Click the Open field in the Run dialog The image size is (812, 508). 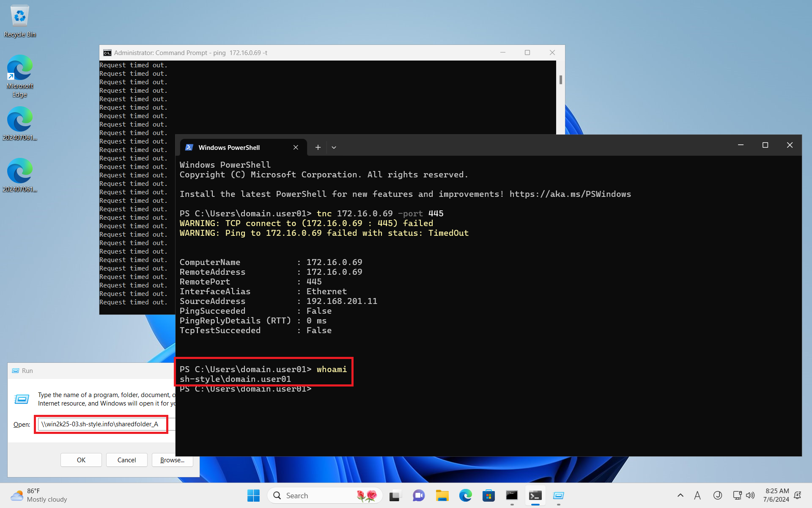101,424
